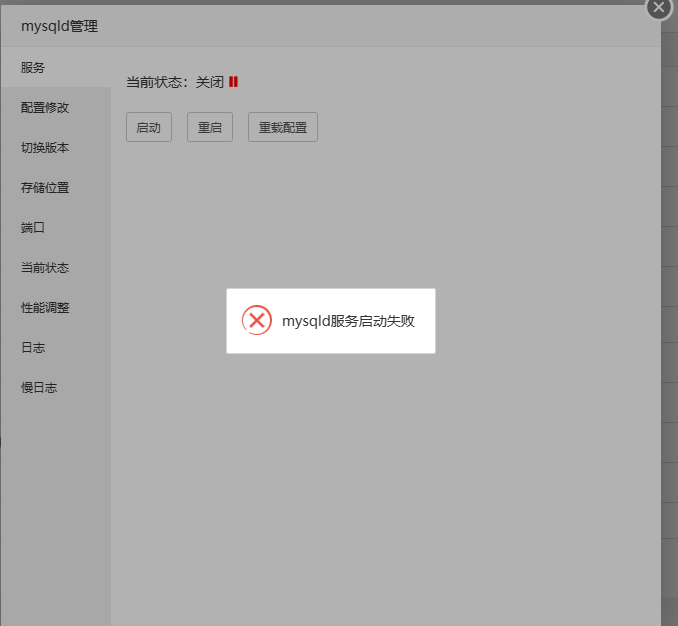
Task: Click the 重启 button
Action: click(x=210, y=127)
